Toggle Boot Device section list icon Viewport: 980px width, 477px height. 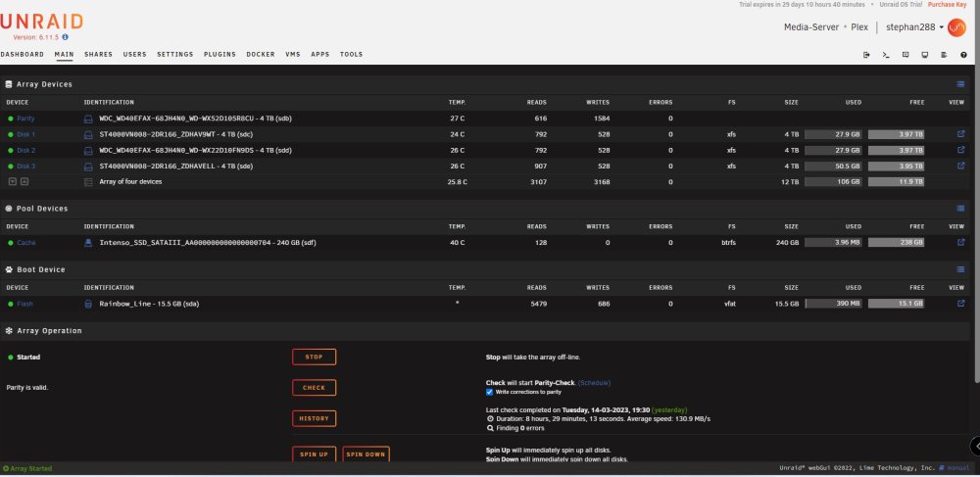(960, 269)
